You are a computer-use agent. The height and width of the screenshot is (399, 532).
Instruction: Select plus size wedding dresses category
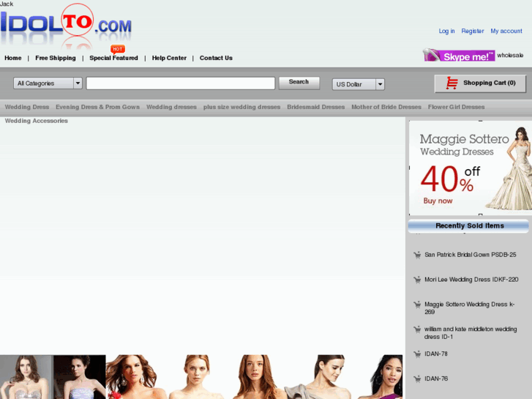click(x=242, y=107)
